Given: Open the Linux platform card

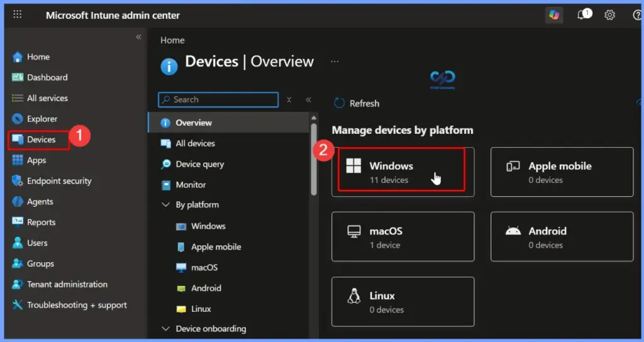Looking at the screenshot, I should pos(402,302).
